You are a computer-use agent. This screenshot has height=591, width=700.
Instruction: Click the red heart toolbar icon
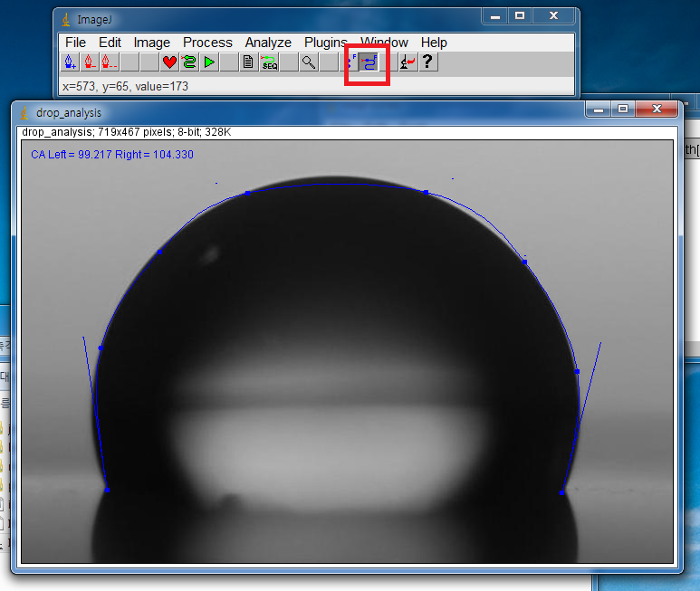[x=169, y=62]
